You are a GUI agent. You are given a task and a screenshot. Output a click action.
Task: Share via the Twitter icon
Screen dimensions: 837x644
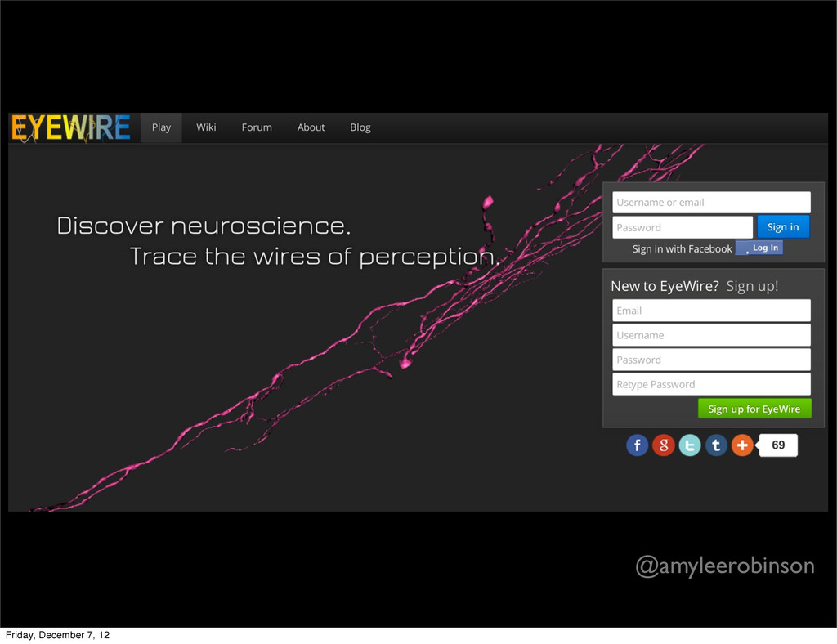[689, 445]
